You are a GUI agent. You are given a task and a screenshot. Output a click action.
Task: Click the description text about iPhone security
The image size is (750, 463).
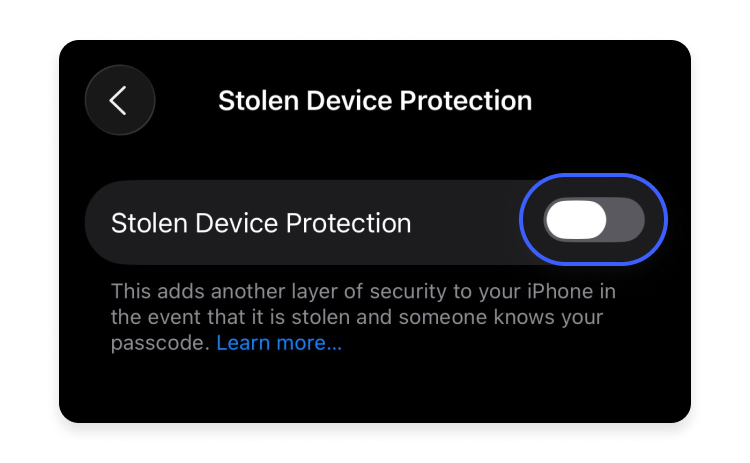(x=364, y=317)
